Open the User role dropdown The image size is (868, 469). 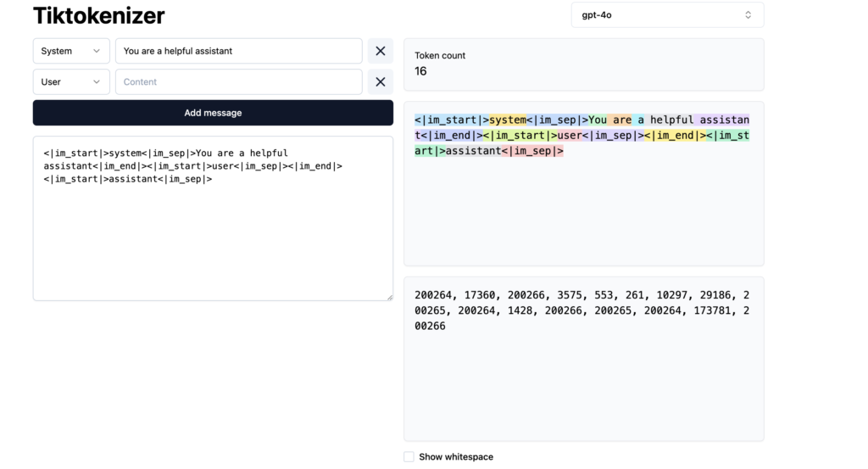pyautogui.click(x=71, y=82)
